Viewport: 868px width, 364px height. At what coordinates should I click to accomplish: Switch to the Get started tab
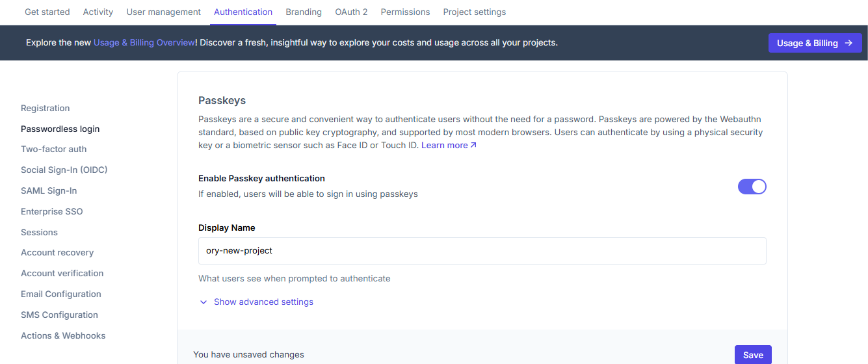[x=47, y=12]
